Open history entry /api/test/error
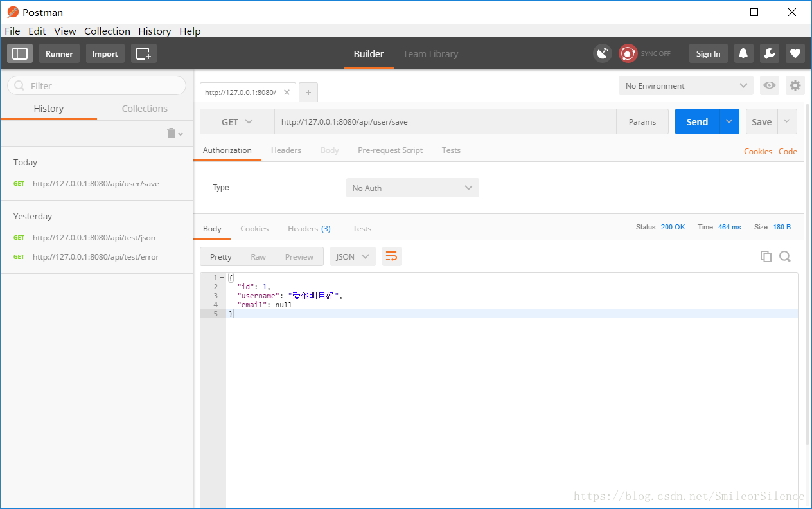This screenshot has height=509, width=812. tap(96, 257)
